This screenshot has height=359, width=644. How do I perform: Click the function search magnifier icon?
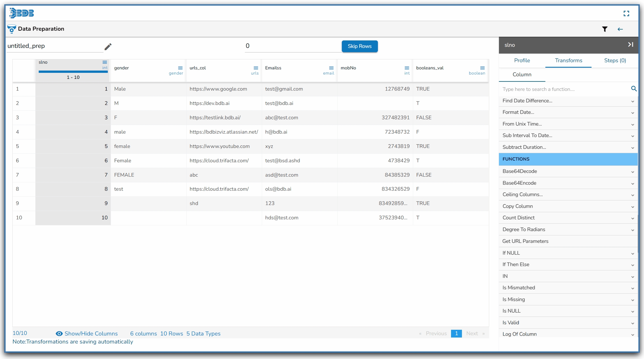(x=634, y=89)
